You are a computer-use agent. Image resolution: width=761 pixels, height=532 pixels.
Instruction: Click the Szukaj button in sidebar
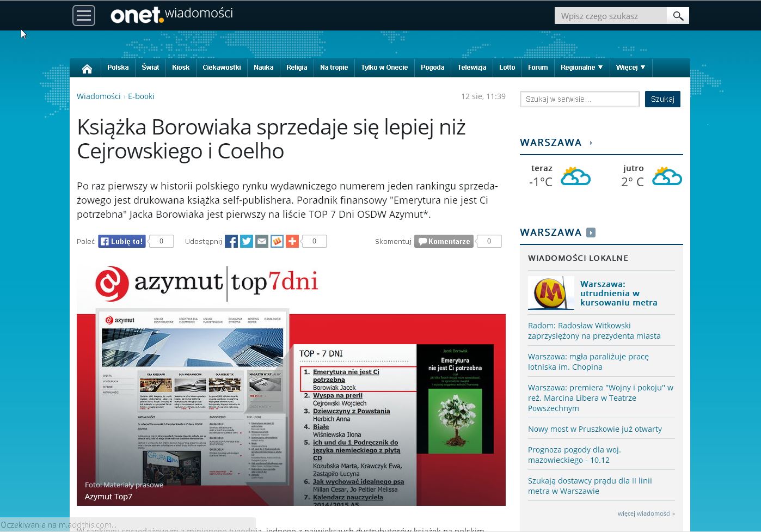(x=662, y=99)
